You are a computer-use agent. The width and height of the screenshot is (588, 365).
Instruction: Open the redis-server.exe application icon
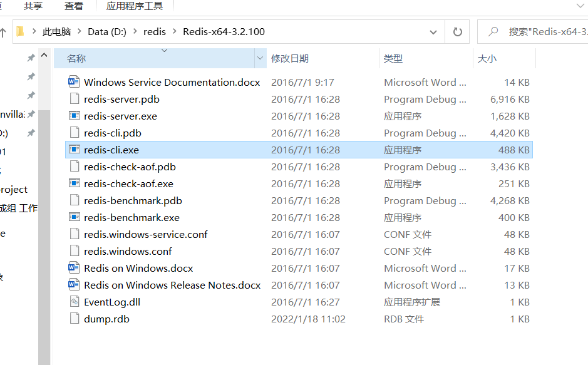(75, 116)
